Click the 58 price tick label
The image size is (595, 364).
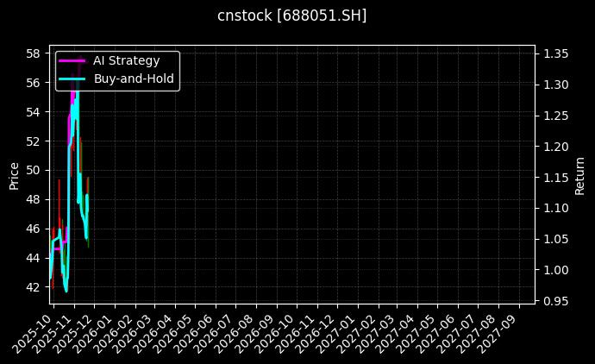(x=34, y=53)
